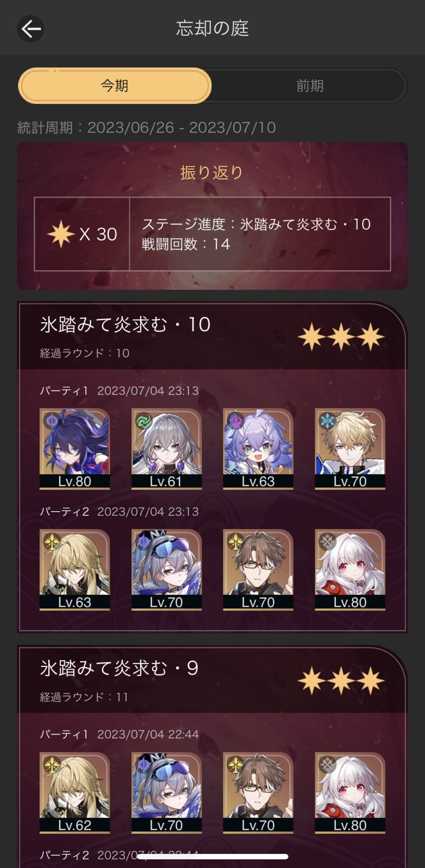425x868 pixels.
Task: Select the Lv.80 white-haired character in stage 9
Action: point(350,793)
